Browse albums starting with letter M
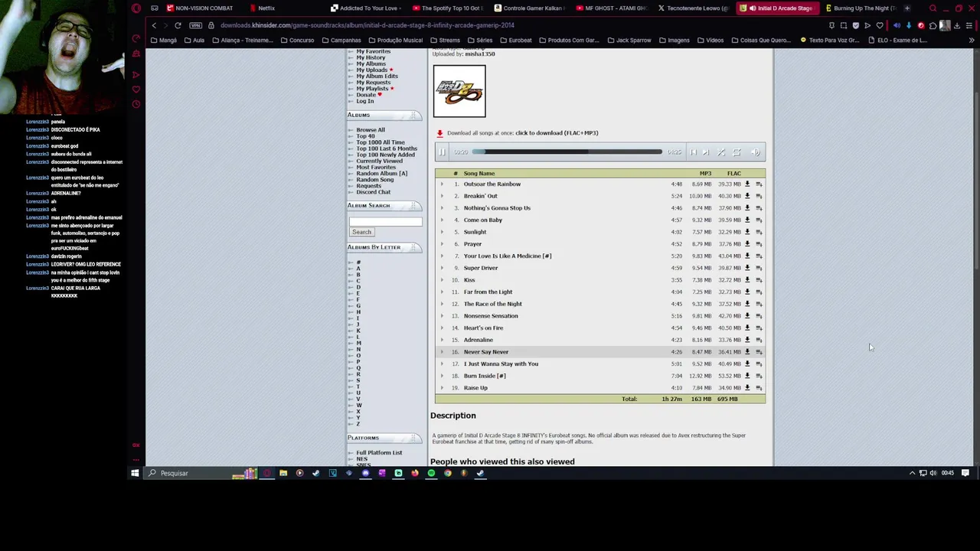The height and width of the screenshot is (551, 980). click(x=358, y=343)
